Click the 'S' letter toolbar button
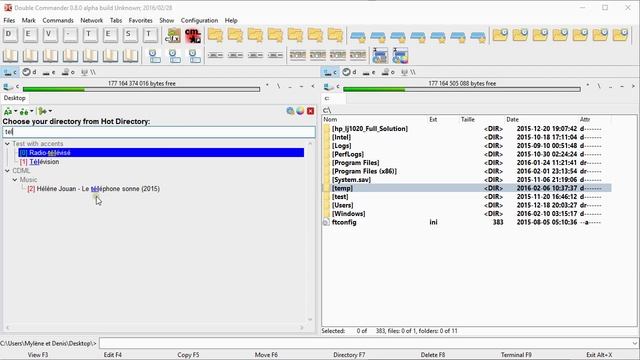The height and width of the screenshot is (360, 640). coord(130,35)
